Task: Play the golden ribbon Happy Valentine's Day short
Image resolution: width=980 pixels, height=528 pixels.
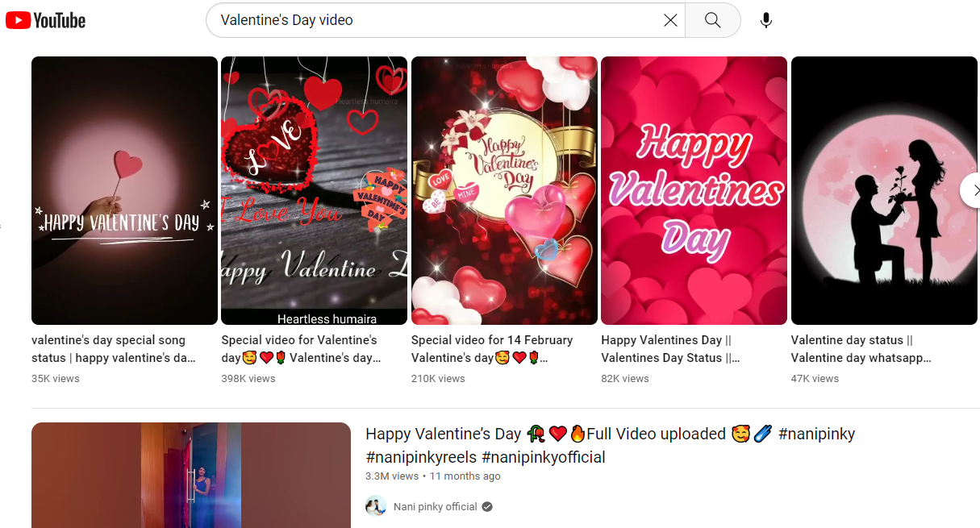Action: pyautogui.click(x=504, y=190)
